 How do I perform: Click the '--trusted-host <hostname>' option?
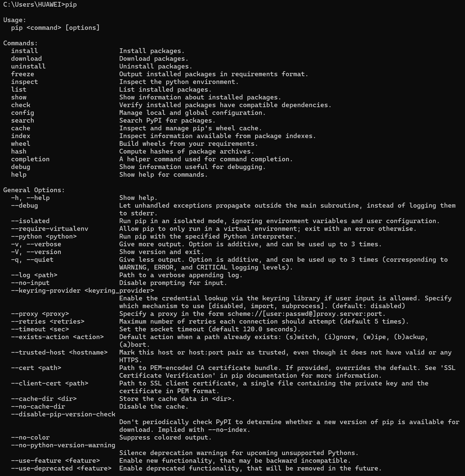pos(59,353)
